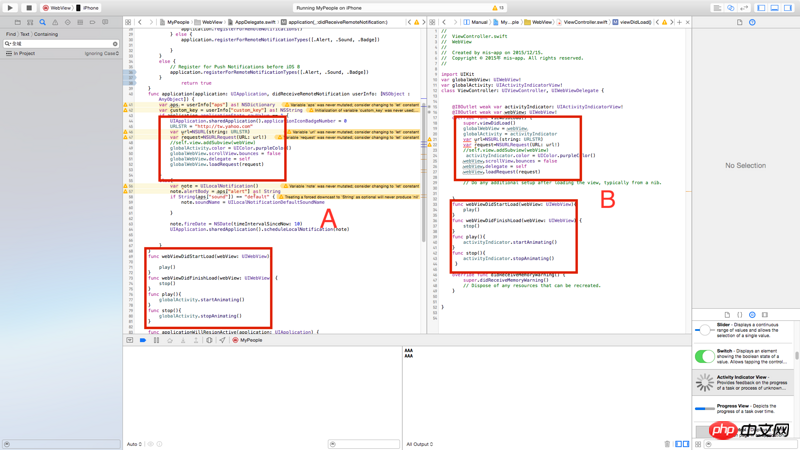Show the variables view pane toggle

(679, 444)
